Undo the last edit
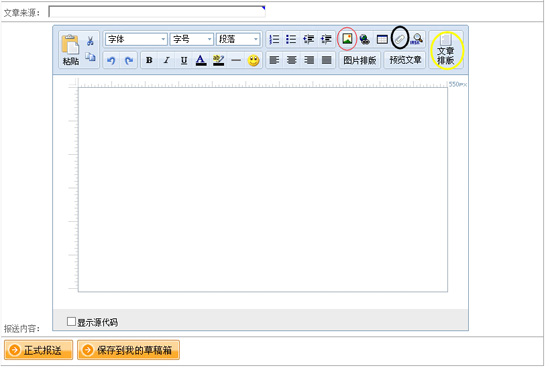 click(112, 61)
